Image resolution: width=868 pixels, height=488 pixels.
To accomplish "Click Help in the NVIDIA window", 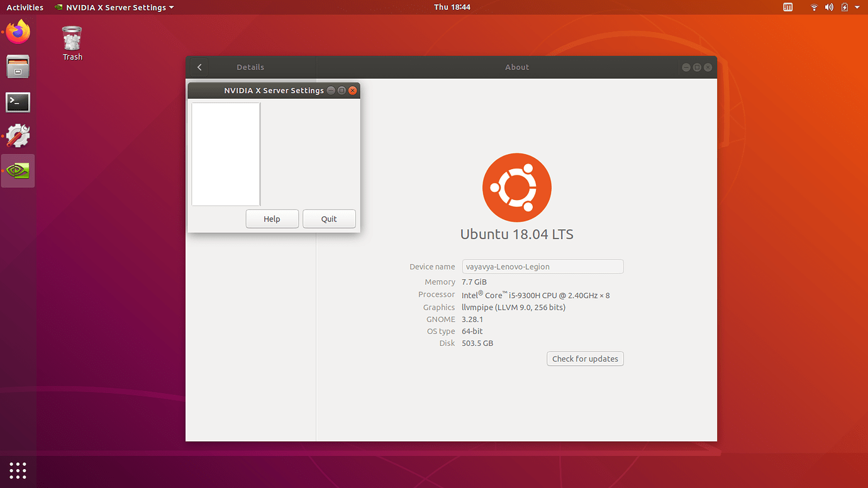I will pyautogui.click(x=272, y=219).
